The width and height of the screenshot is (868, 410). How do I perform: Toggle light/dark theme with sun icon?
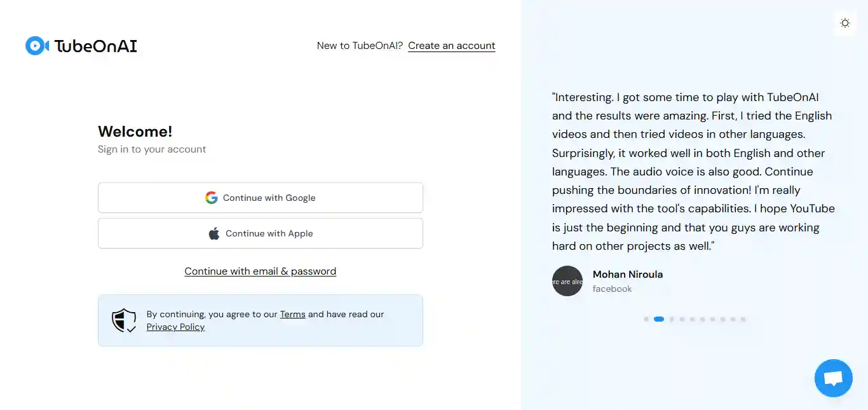(844, 23)
